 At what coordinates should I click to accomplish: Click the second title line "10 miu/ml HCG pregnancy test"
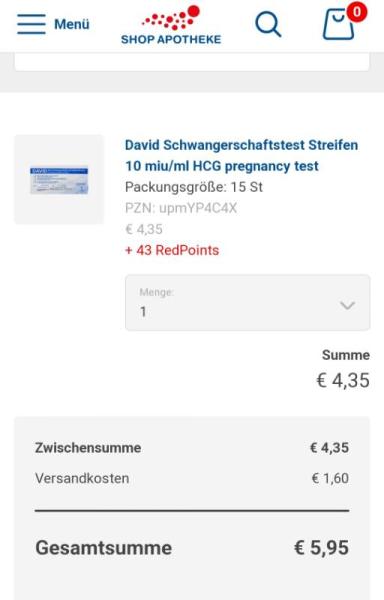pos(222,166)
